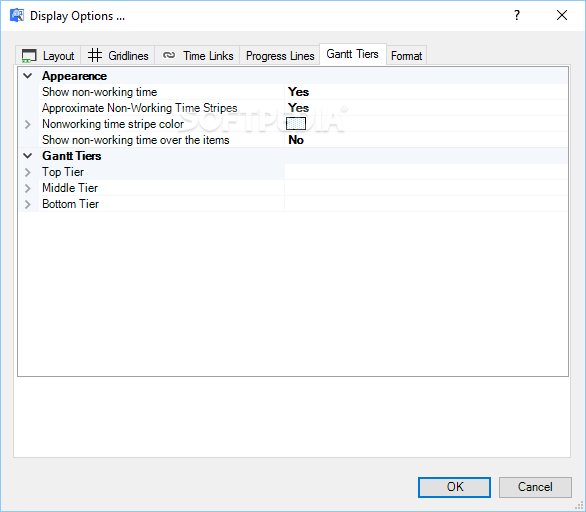Expand Nonworking time stripe color row

pos(28,124)
